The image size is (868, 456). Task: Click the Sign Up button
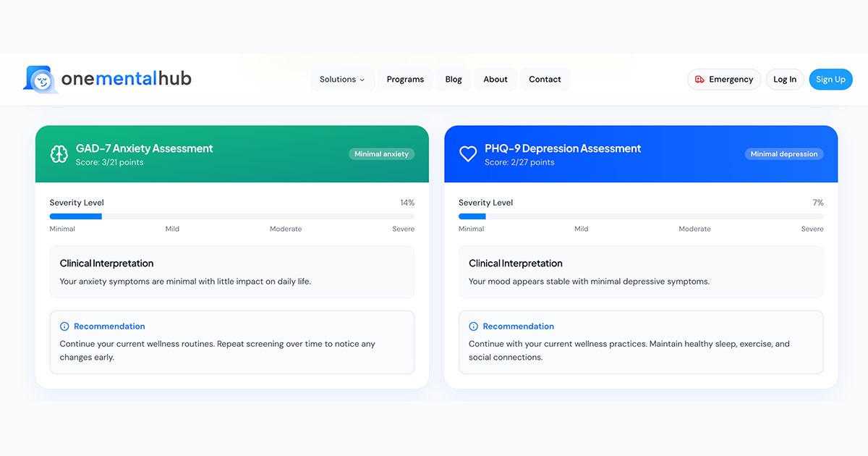[x=830, y=80]
